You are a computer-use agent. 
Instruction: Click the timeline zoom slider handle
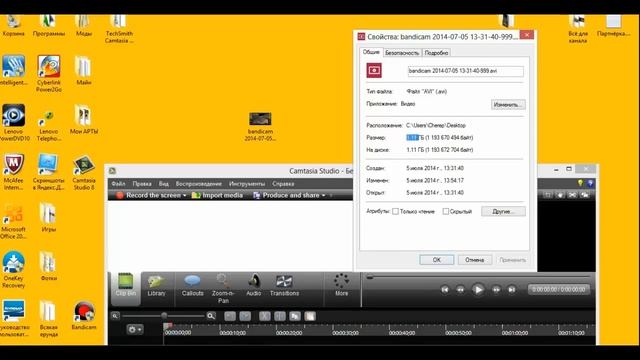point(164,316)
